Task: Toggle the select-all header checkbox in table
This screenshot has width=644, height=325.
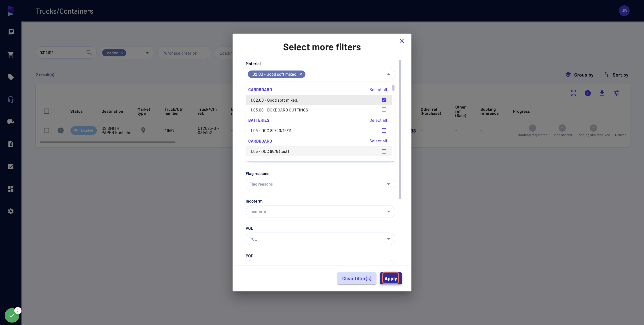Action: coord(47,111)
